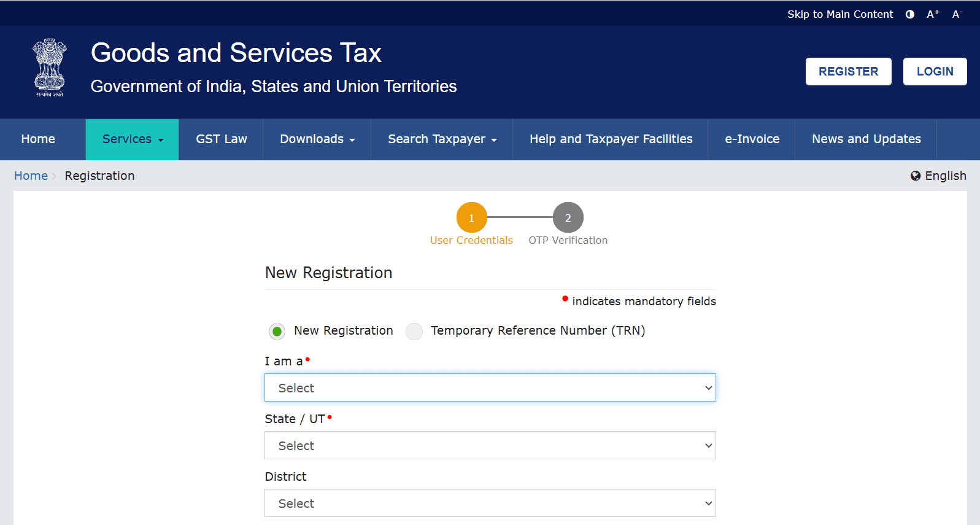
Task: Decrease font size with A- icon
Action: coord(957,14)
